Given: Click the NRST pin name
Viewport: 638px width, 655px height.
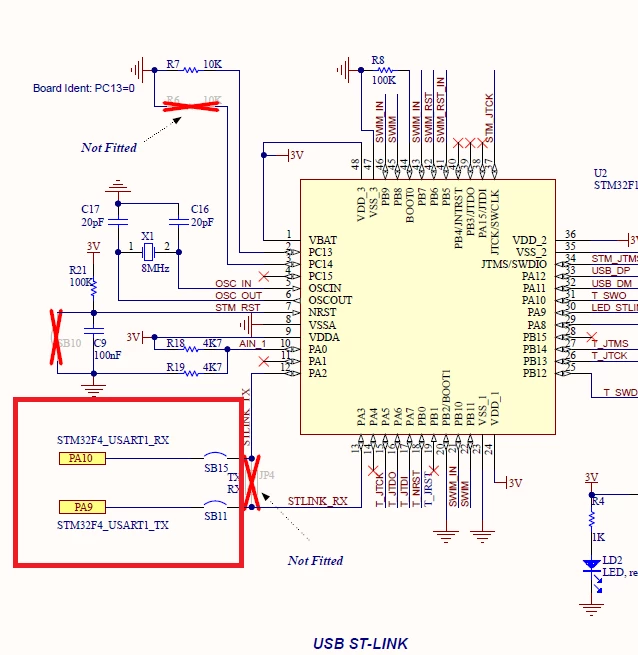Looking at the screenshot, I should click(x=322, y=312).
